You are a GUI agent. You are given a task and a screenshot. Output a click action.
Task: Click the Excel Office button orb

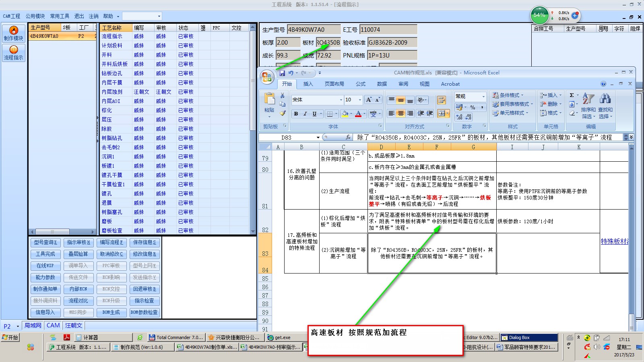[x=266, y=76]
